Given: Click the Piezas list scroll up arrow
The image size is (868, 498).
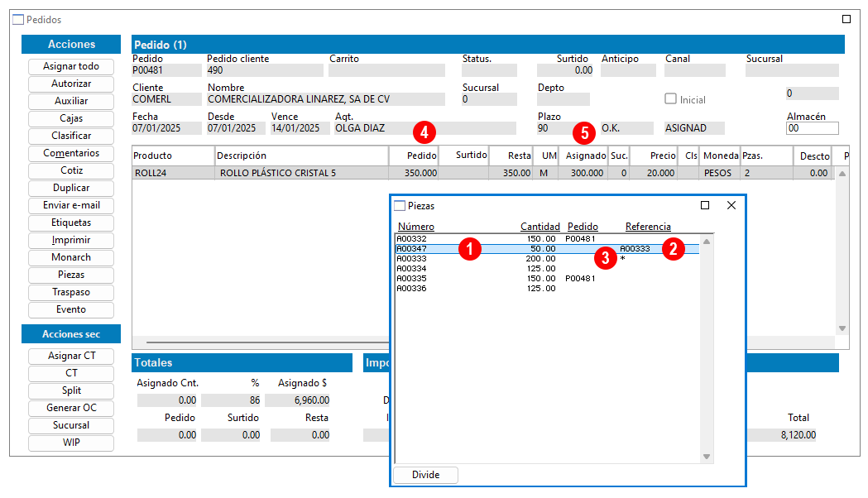Looking at the screenshot, I should (707, 242).
